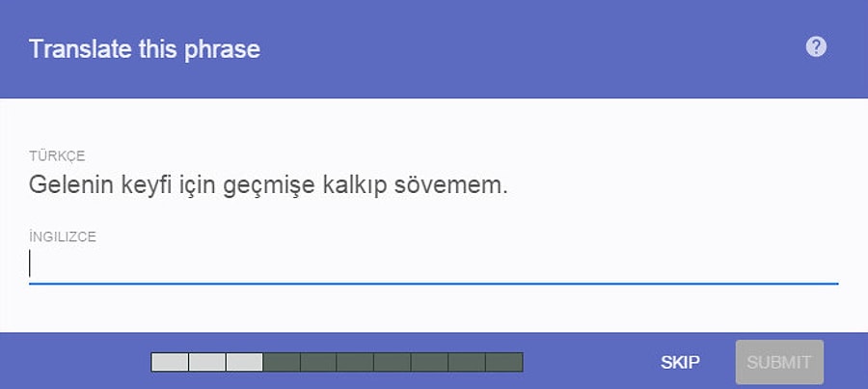Click the İNGİLİZCE target language label
The width and height of the screenshot is (868, 389).
[x=63, y=237]
